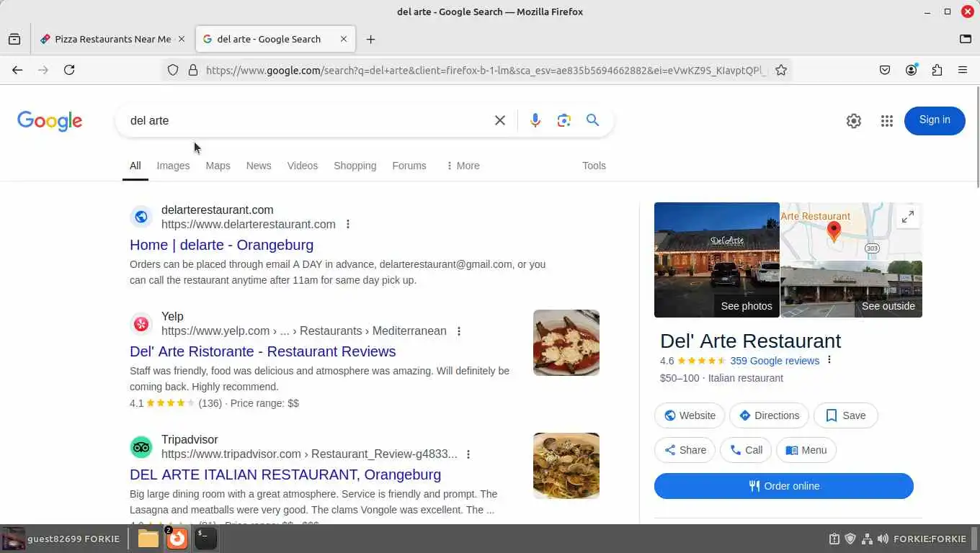
Task: Open more options beside Google reviews
Action: (829, 360)
